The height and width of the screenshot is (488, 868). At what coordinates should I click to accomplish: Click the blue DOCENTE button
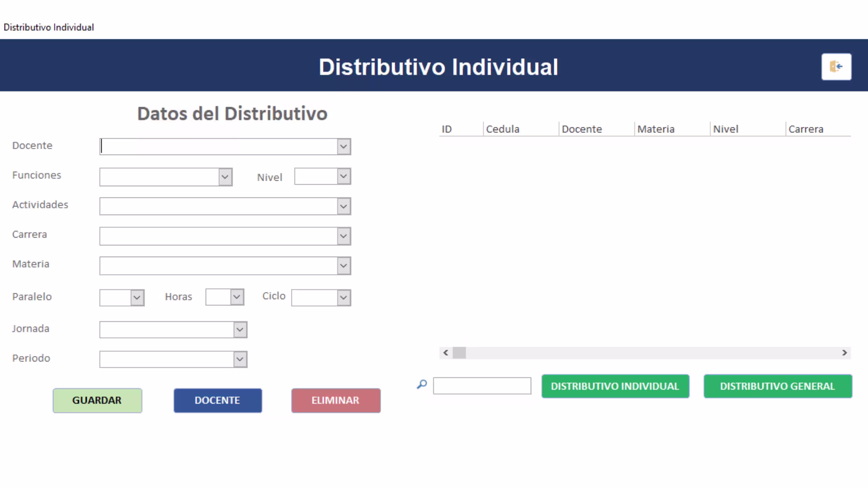click(217, 400)
